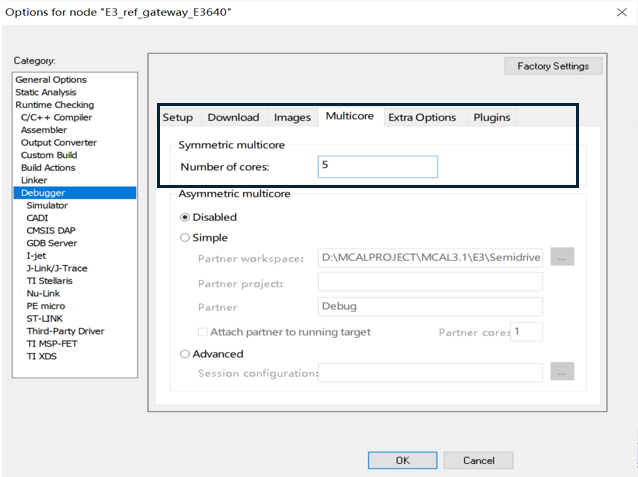Browse for session configuration file
This screenshot has height=477, width=638.
pos(562,373)
